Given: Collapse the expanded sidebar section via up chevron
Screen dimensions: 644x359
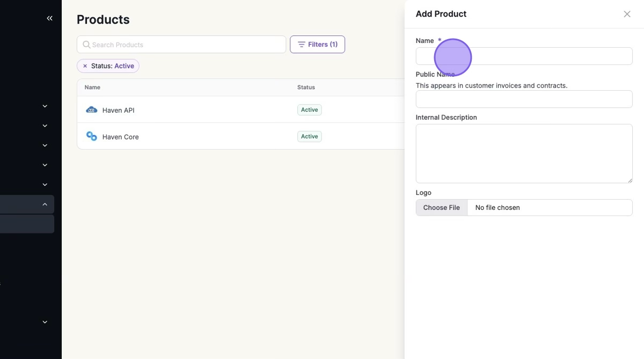Looking at the screenshot, I should point(45,204).
